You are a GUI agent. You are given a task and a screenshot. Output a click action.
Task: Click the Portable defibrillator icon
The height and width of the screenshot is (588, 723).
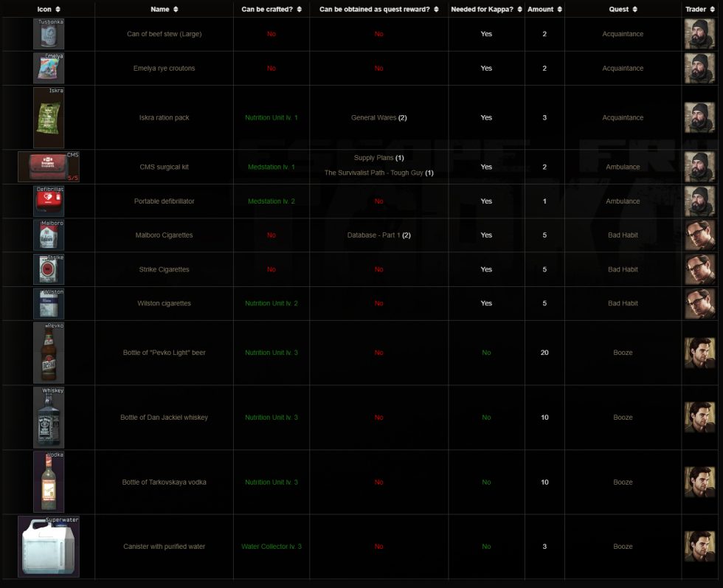(48, 201)
